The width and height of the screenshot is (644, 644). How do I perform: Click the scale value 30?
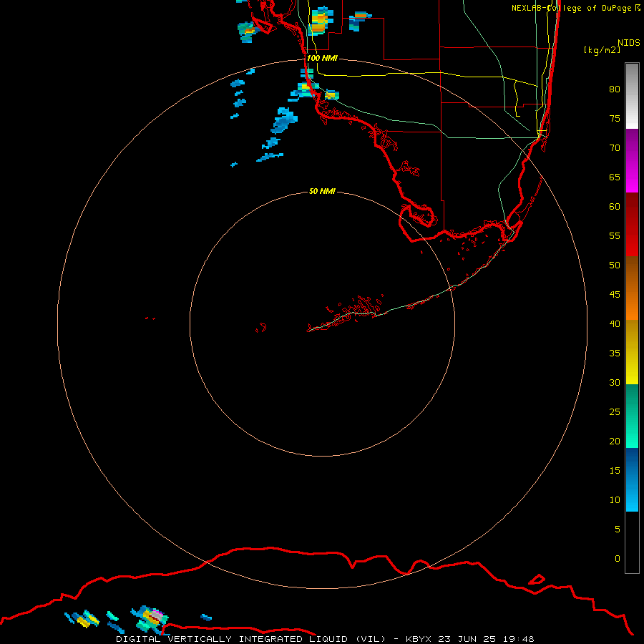coord(615,382)
